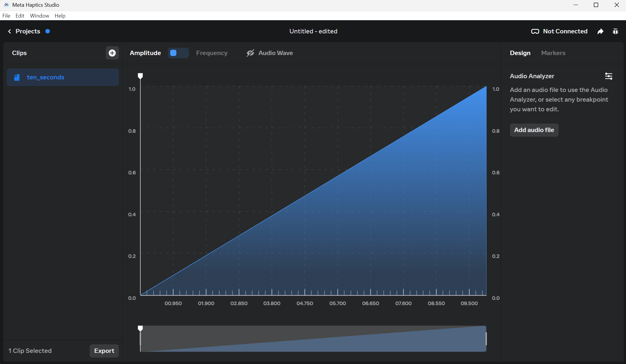Click the blue unsaved-changes dot
This screenshot has height=364, width=626.
pos(48,31)
